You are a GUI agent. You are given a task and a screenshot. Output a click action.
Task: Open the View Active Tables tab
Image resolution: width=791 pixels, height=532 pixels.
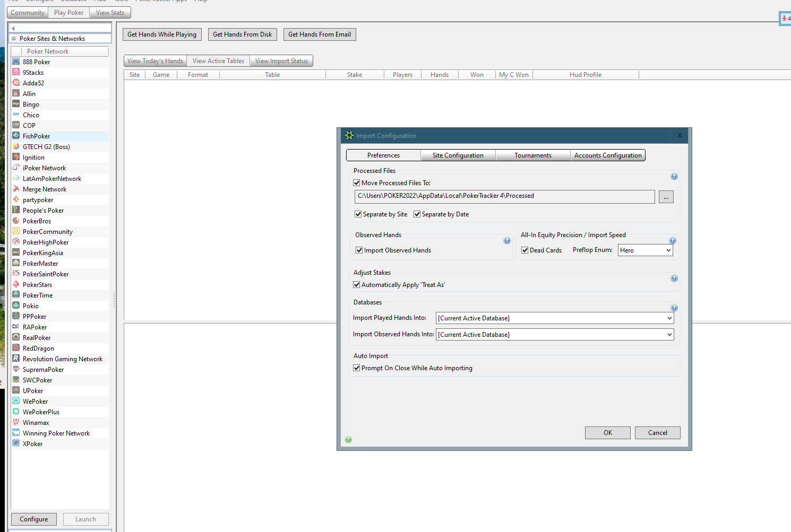218,61
